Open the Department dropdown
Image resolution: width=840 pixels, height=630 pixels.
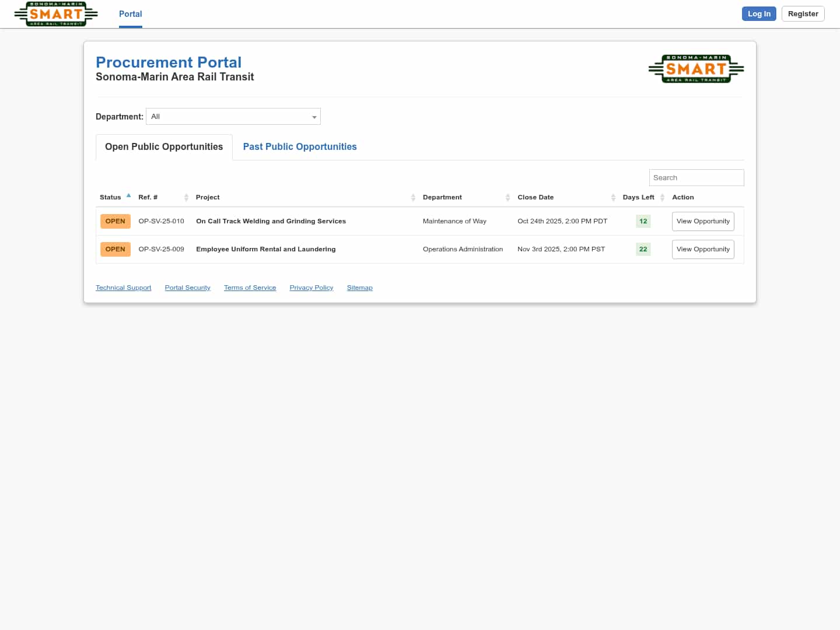coord(233,117)
